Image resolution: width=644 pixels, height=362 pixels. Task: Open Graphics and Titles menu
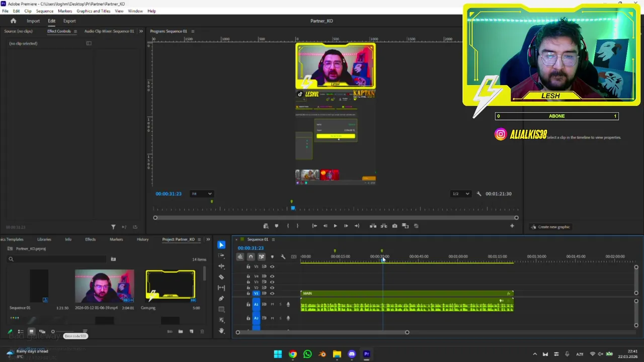pos(94,11)
